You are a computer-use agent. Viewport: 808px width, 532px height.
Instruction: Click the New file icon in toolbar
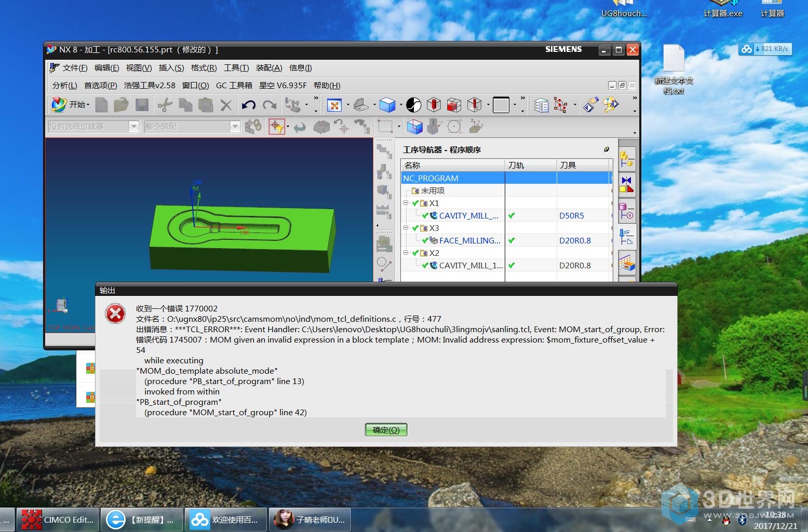[102, 105]
